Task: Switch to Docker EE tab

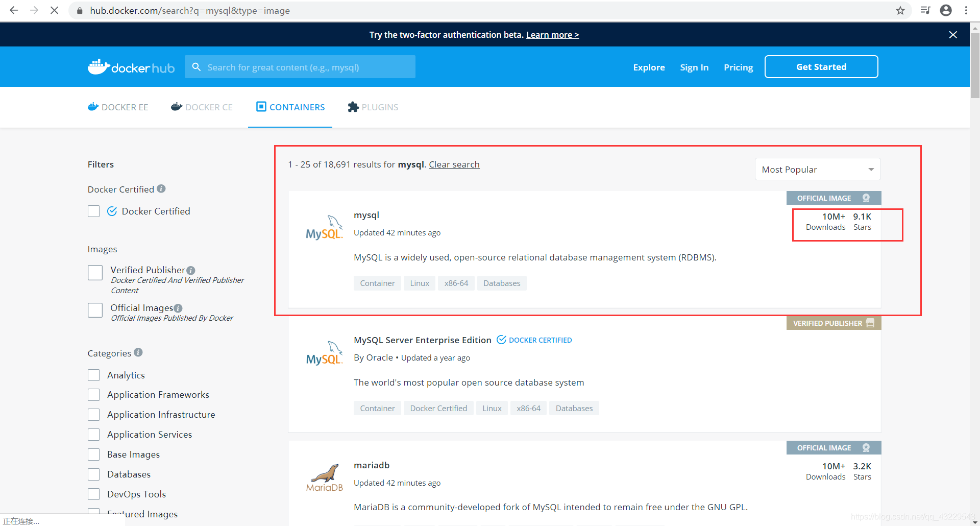Action: click(x=118, y=107)
